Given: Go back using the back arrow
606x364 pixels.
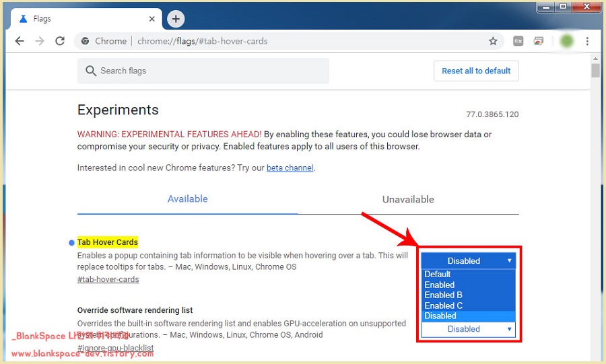Looking at the screenshot, I should (20, 41).
